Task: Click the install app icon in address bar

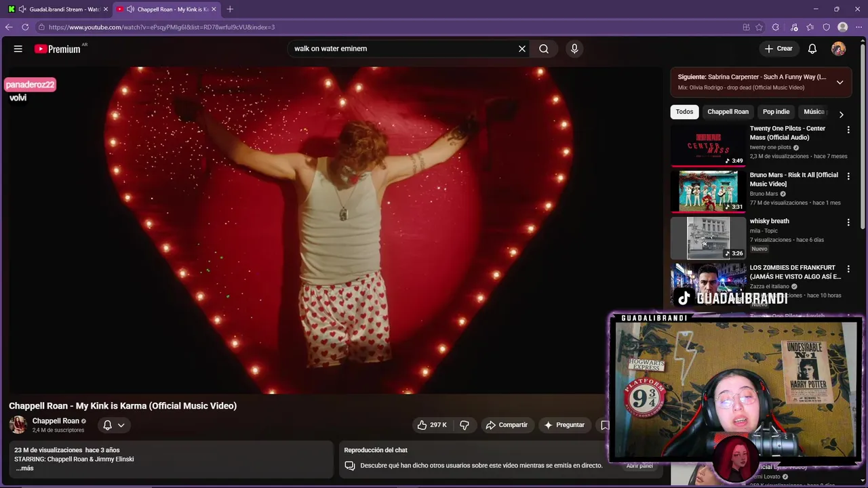Action: click(746, 27)
